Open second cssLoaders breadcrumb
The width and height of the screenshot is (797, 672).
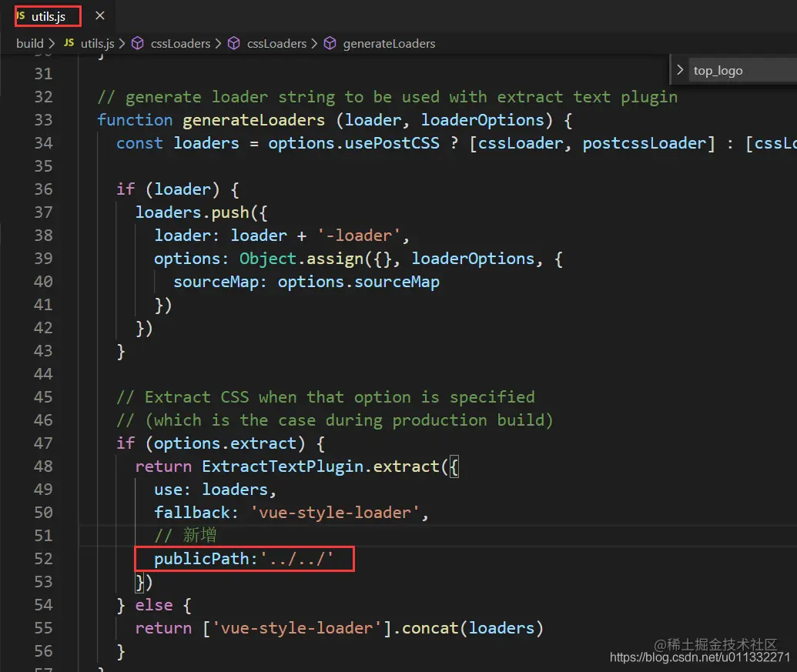click(276, 44)
